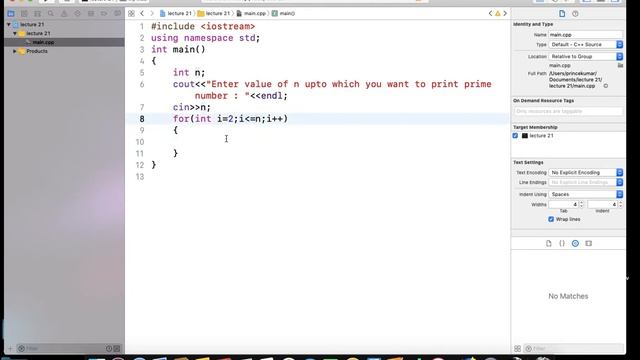Click the Indent width field
Image resolution: width=640 pixels, height=360 pixels.
coord(603,204)
